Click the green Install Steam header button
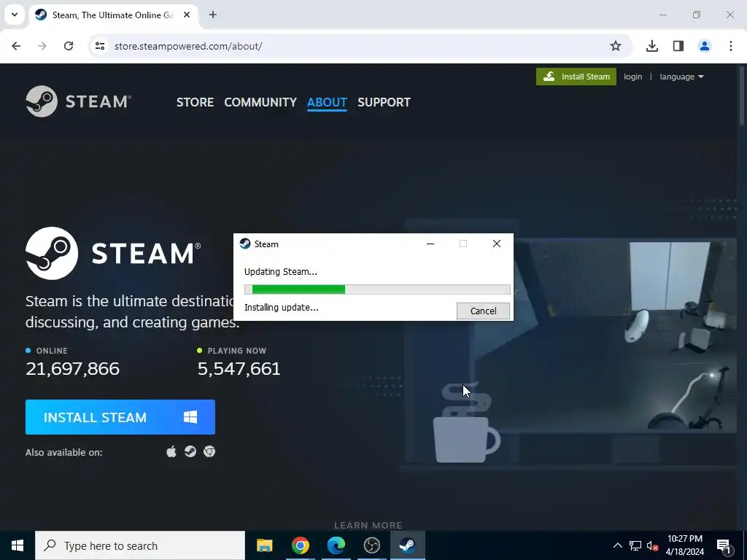This screenshot has width=747, height=560. click(576, 77)
